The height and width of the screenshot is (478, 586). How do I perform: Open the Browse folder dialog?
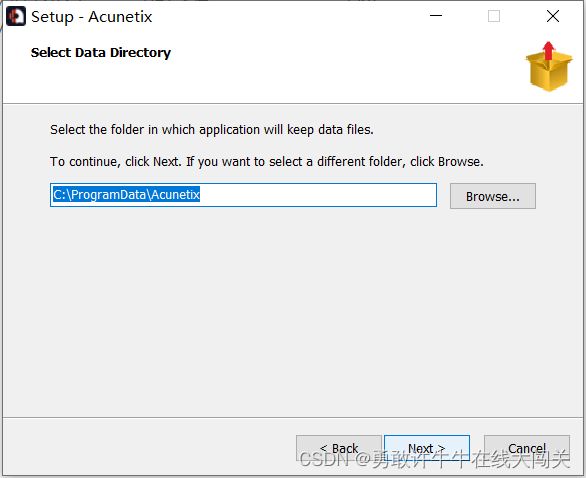pyautogui.click(x=493, y=196)
